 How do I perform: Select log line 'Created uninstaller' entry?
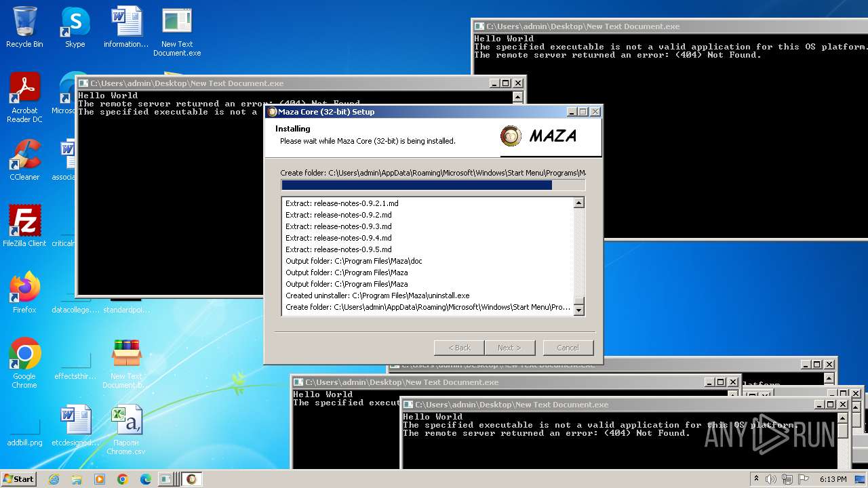(377, 296)
